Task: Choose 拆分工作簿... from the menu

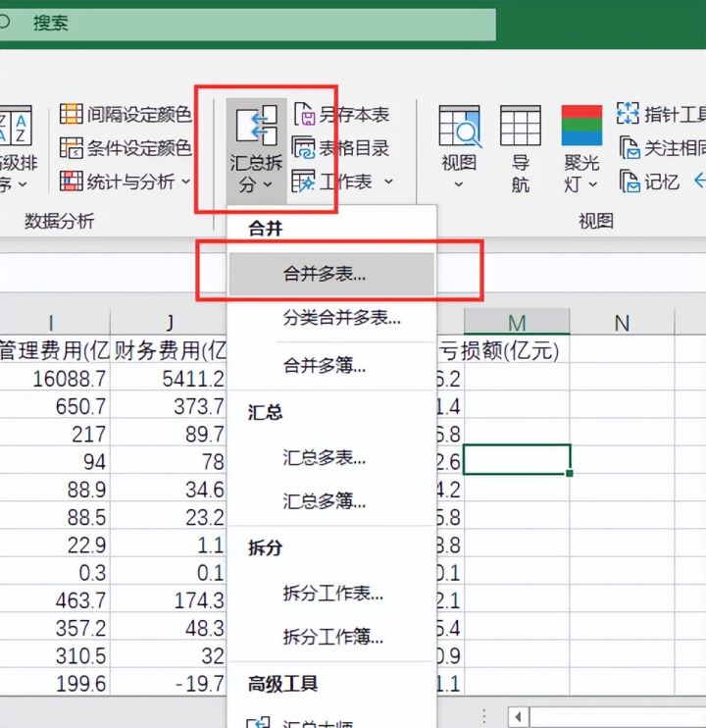Action: click(331, 637)
